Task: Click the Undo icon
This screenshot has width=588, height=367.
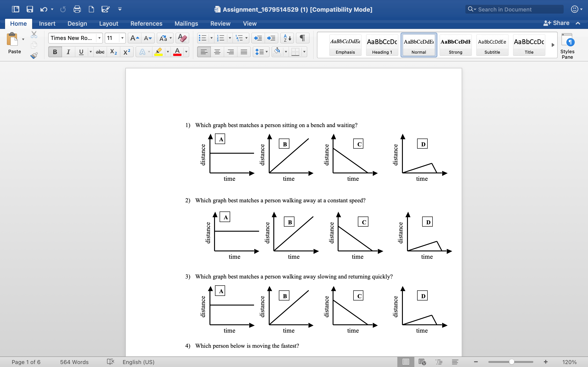Action: pos(44,9)
